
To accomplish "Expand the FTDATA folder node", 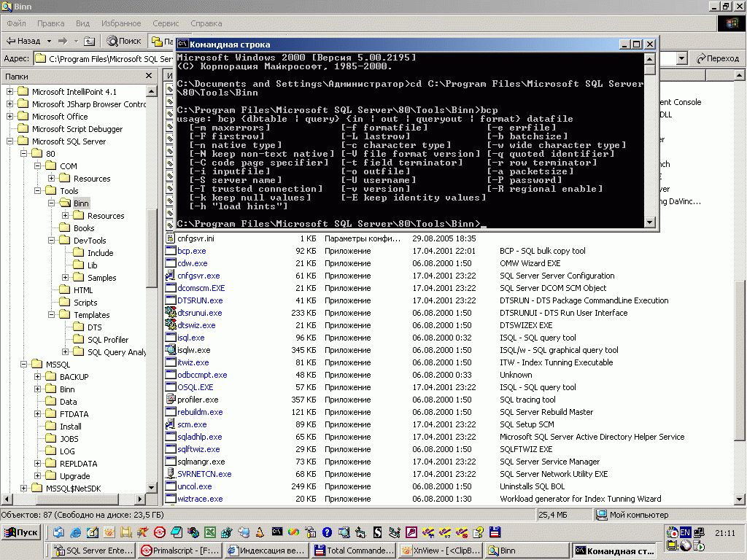I will pos(37,413).
